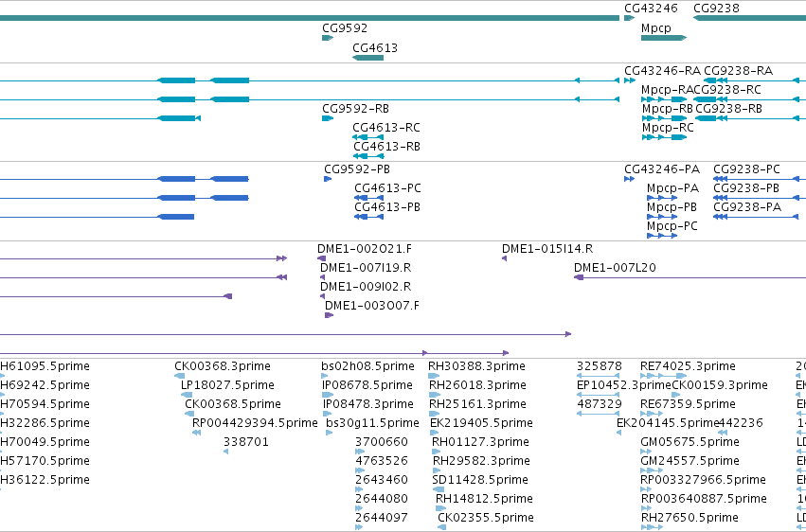The width and height of the screenshot is (806, 532).
Task: Select EST RP004429394.5prime
Action: (255, 424)
